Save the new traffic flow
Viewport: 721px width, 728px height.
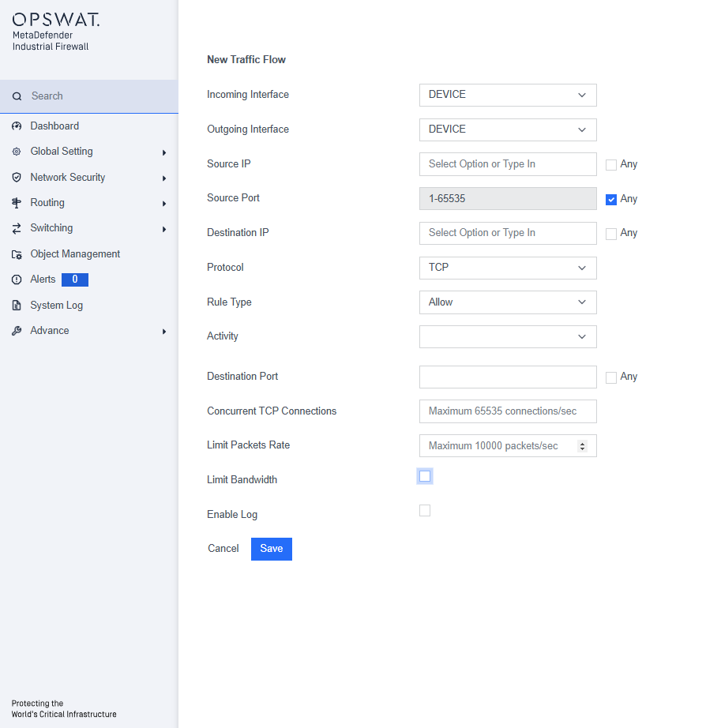(272, 549)
